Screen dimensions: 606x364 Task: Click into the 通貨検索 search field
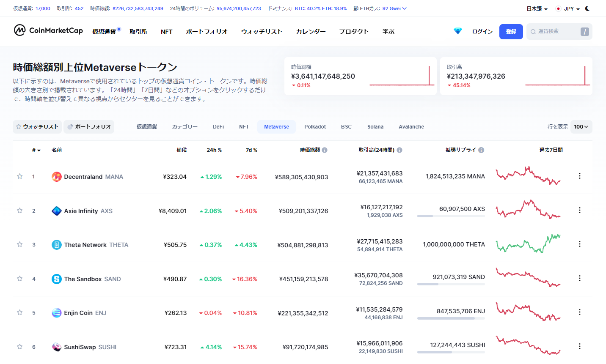(x=559, y=32)
